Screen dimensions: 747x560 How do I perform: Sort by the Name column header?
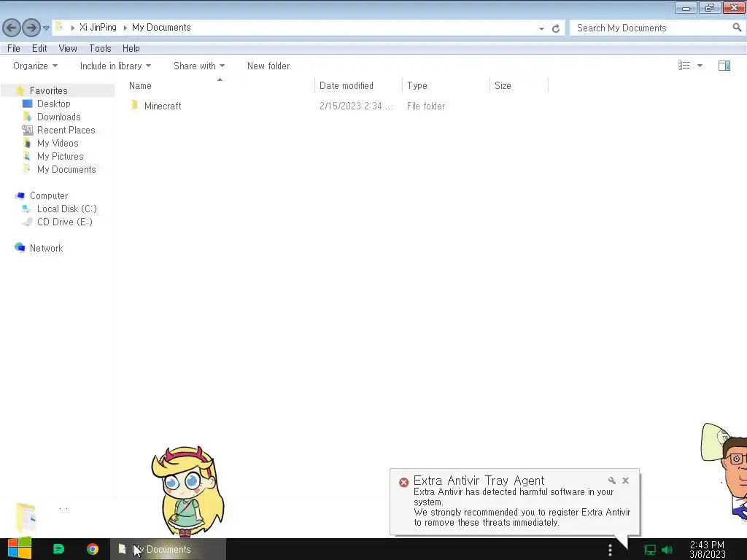pos(140,86)
